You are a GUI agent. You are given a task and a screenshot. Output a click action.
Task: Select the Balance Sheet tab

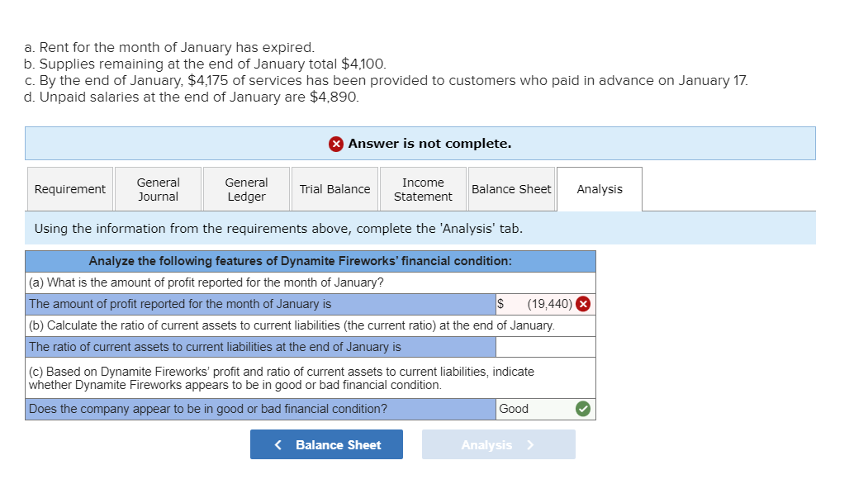(x=511, y=188)
